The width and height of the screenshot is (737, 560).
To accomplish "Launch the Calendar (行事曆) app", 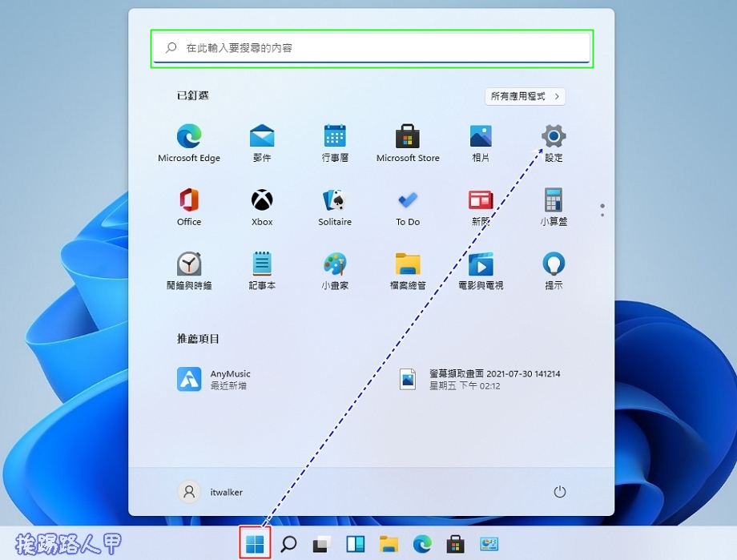I will [335, 143].
